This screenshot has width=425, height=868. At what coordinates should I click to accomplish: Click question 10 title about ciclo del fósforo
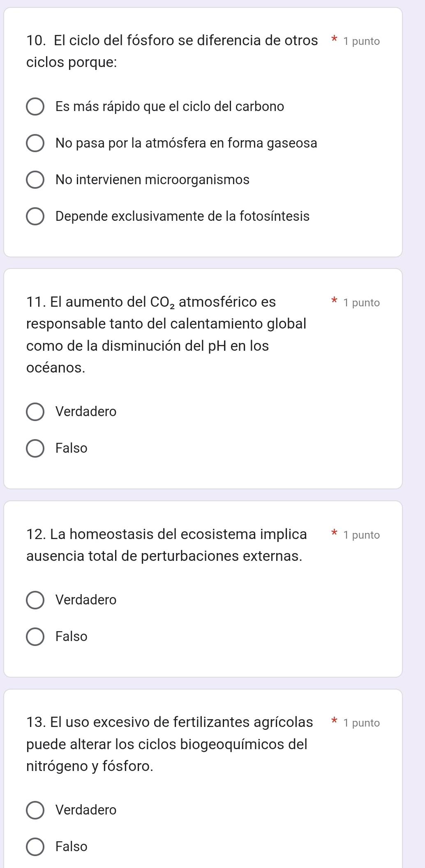click(x=172, y=51)
